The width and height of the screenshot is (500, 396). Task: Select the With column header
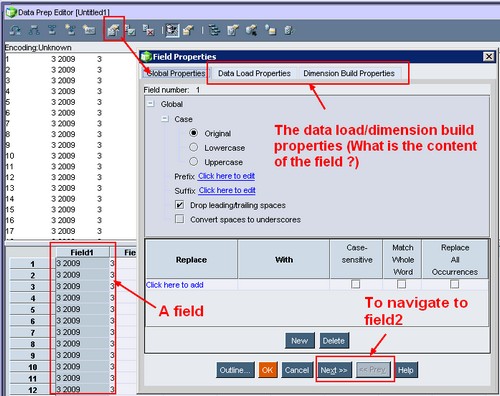(x=284, y=260)
